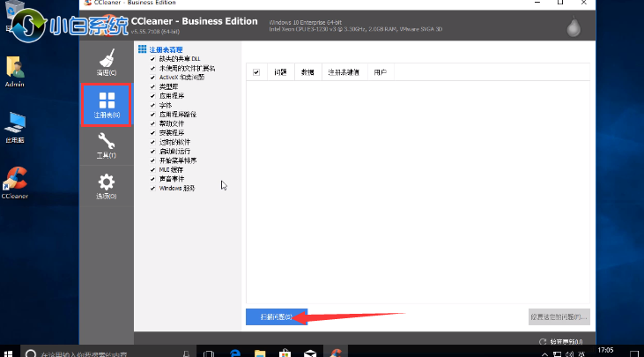Screen dimensions: 644x357
Task: Open the 工具 (Tools) wrench section
Action: click(x=106, y=145)
